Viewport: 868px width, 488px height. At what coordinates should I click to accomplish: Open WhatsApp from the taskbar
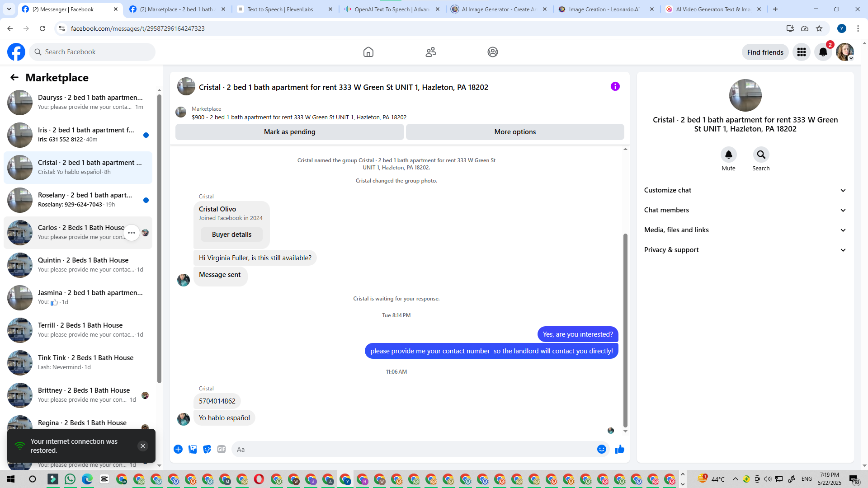(x=70, y=479)
